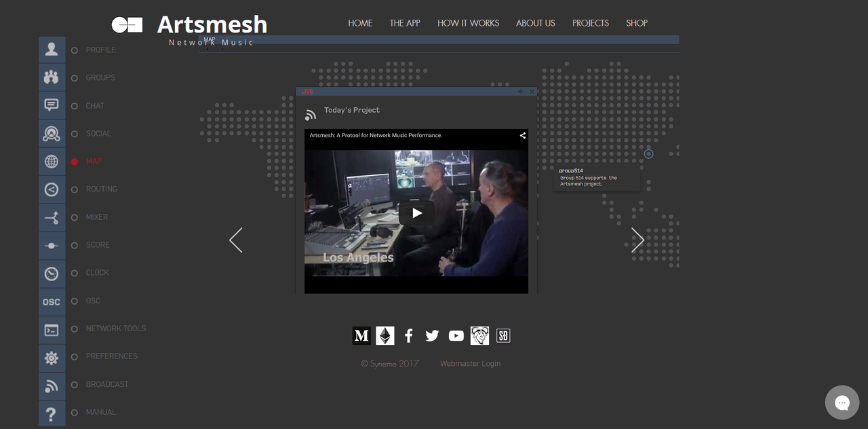Open the PROJECTS menu item
868x429 pixels.
[591, 23]
